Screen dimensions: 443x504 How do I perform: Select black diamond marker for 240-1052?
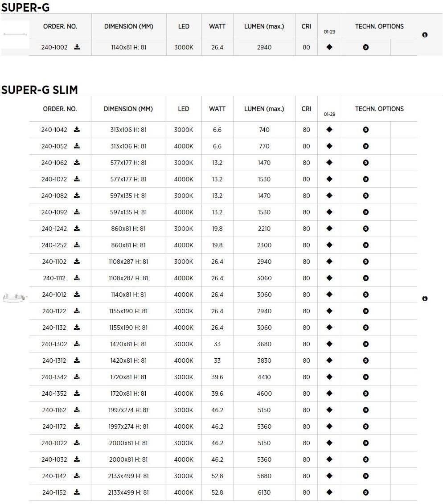pos(329,146)
